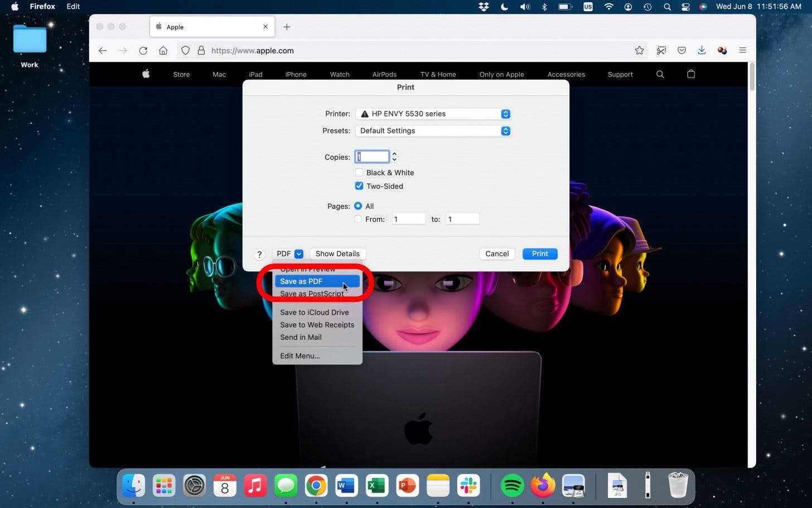The height and width of the screenshot is (508, 812).
Task: Open PowerPoint from the Dock
Action: (407, 486)
